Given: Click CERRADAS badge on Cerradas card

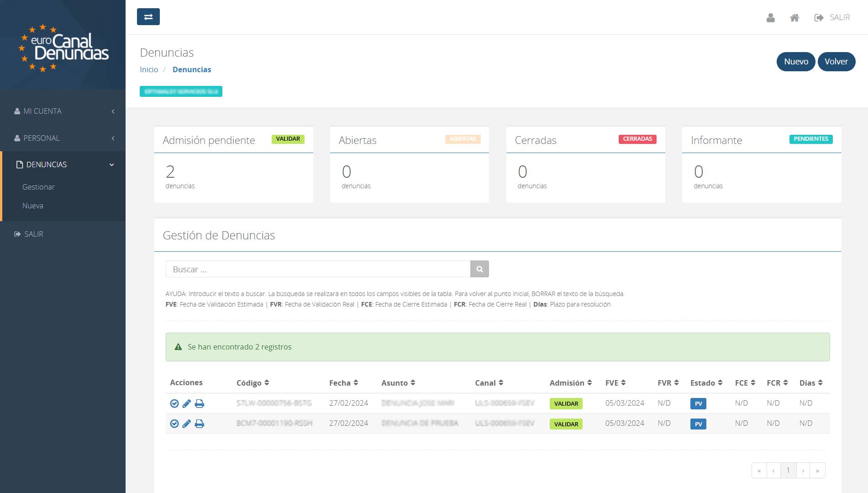Looking at the screenshot, I should [x=637, y=139].
